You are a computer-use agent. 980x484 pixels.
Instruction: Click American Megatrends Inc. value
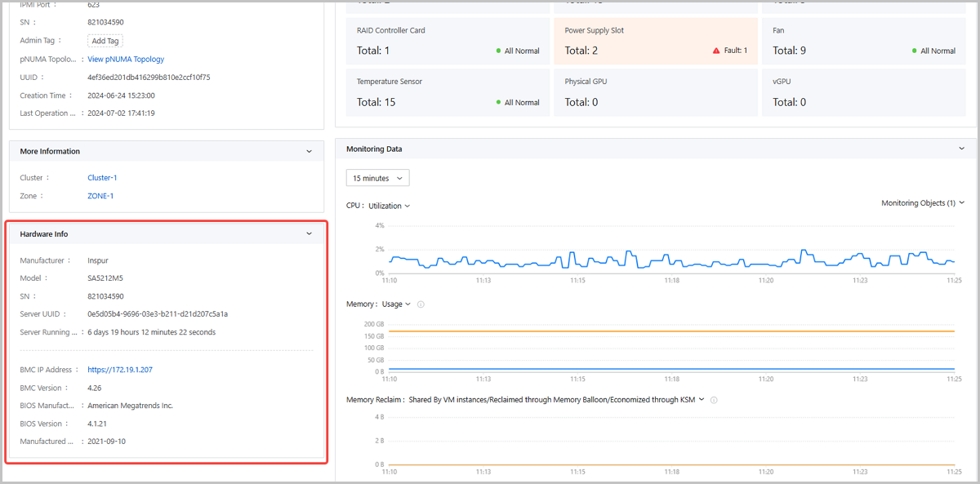point(130,406)
